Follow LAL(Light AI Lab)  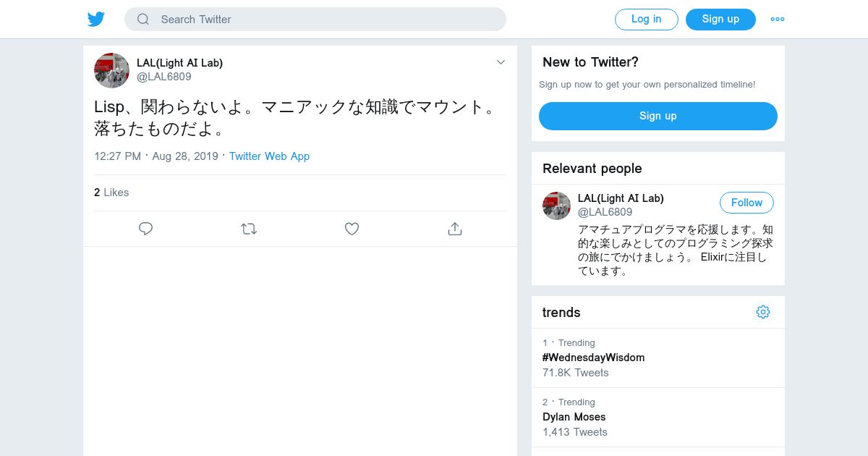point(746,203)
